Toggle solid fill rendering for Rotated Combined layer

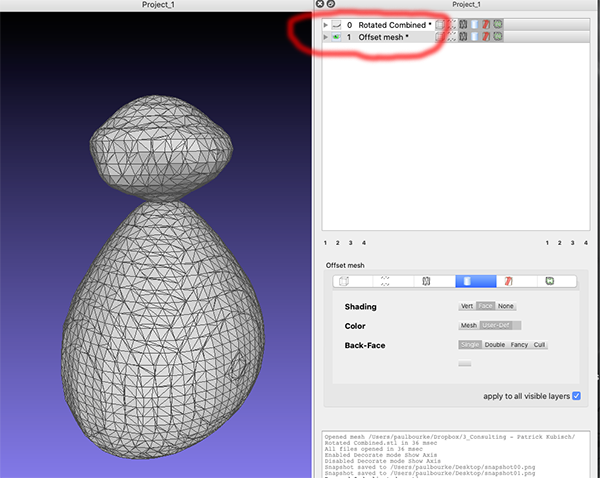(474, 25)
